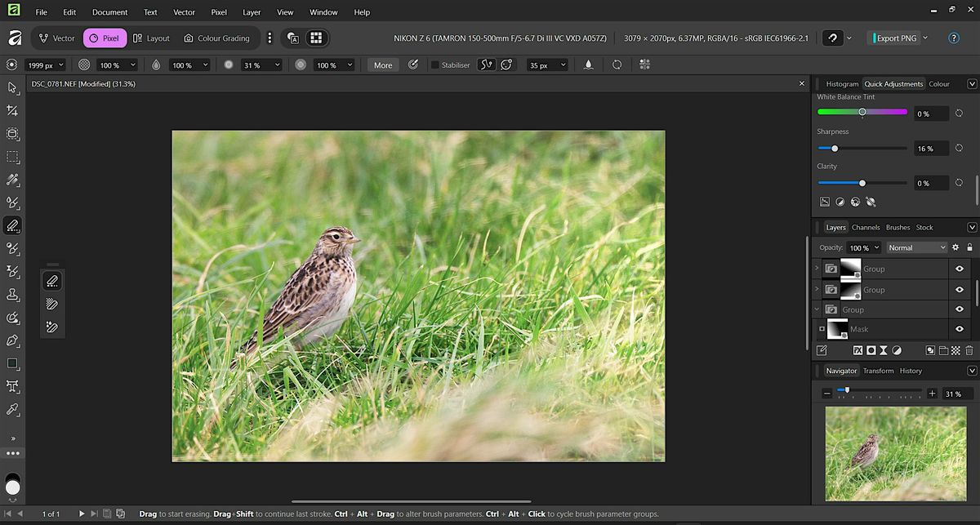Enable the Stabiliser checkbox
980x525 pixels.
434,65
